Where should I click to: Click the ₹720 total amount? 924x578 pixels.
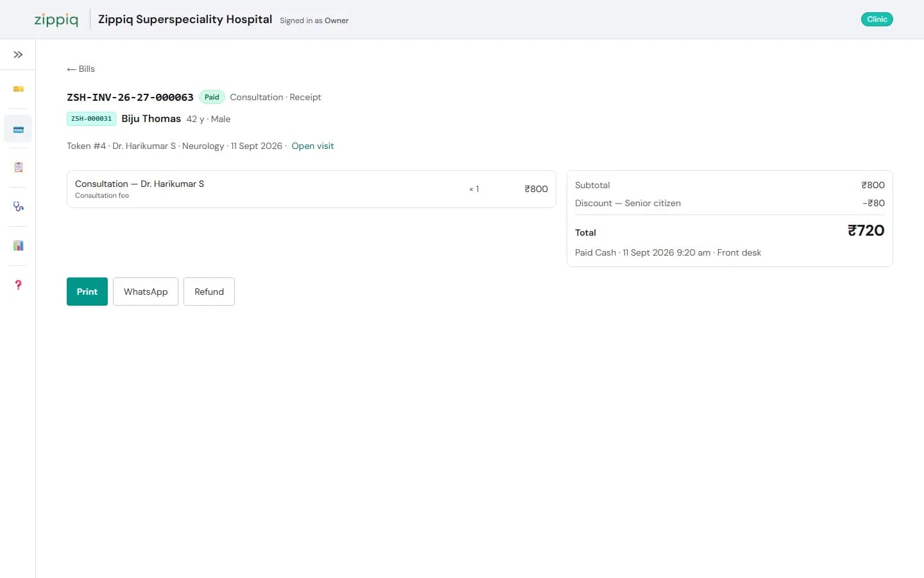point(866,231)
